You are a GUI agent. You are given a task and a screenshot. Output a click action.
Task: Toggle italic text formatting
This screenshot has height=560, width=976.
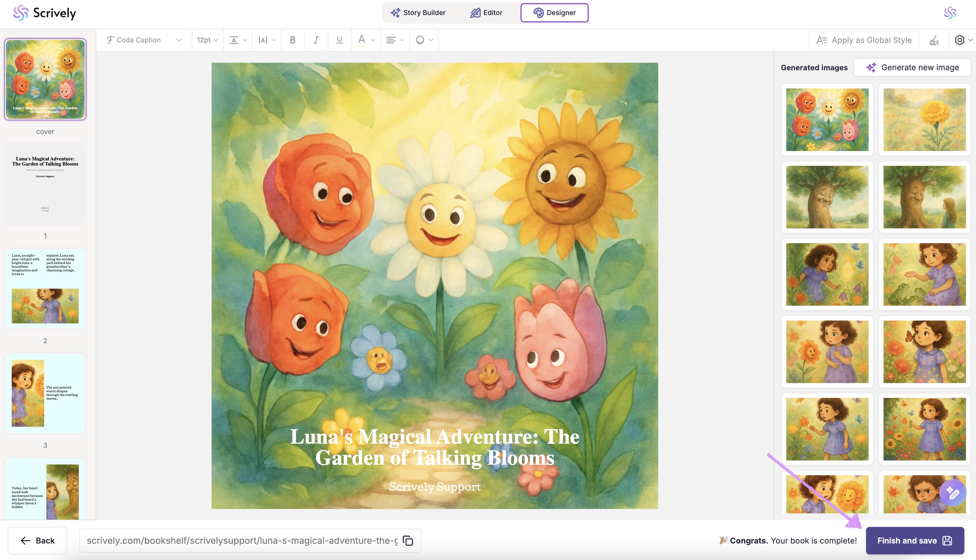pos(316,40)
